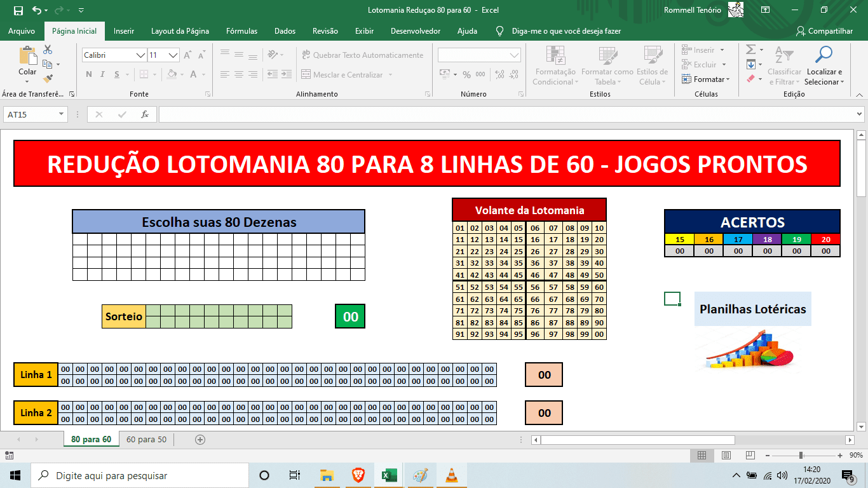Viewport: 868px width, 488px height.
Task: Open Formatar como Tabela
Action: click(x=607, y=65)
